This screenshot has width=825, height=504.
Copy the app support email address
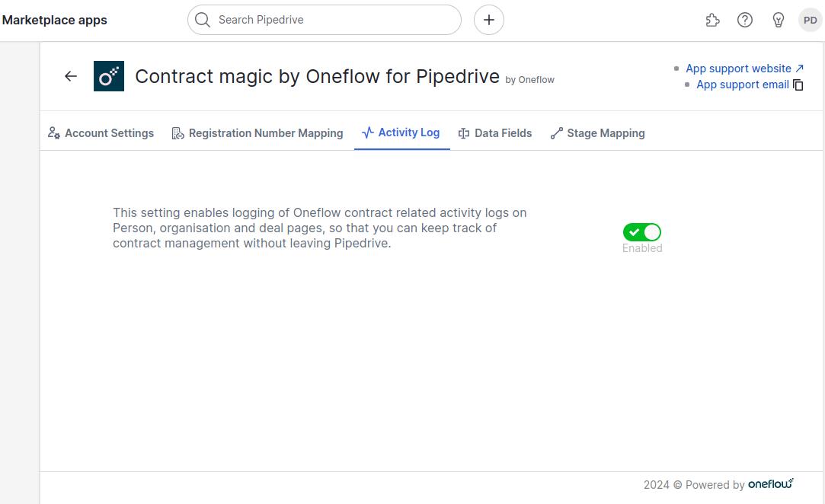point(798,85)
